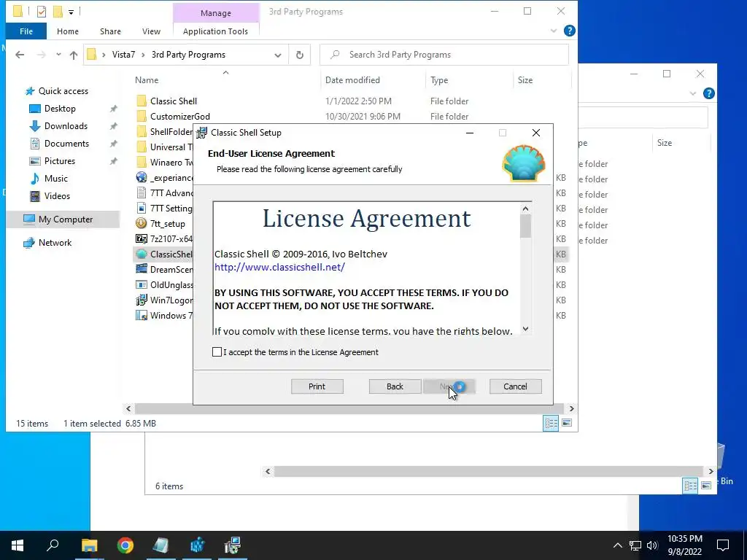Switch to large icons view in front window
This screenshot has height=560, width=747.
[x=566, y=423]
